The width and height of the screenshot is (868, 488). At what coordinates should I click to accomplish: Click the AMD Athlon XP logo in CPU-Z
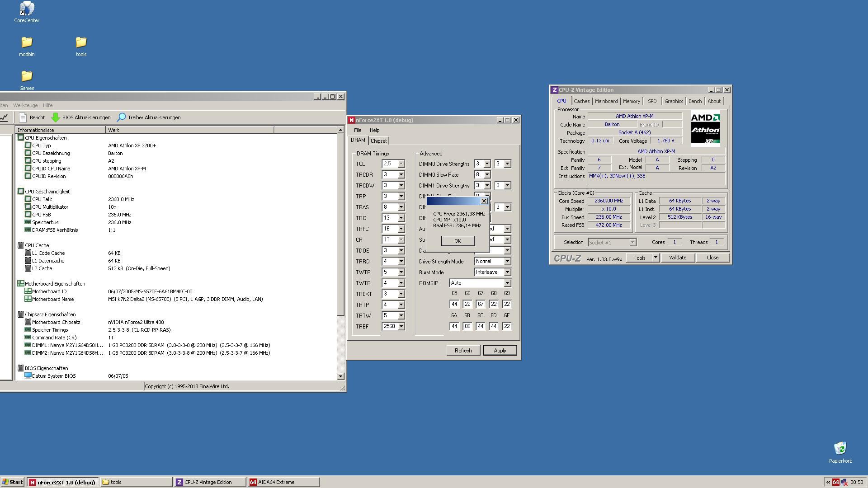click(705, 129)
